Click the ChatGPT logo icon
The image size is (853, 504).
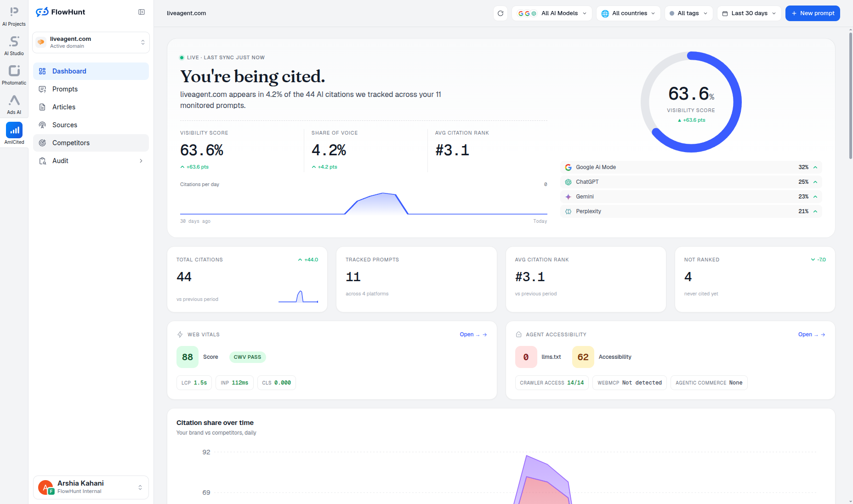coord(569,182)
